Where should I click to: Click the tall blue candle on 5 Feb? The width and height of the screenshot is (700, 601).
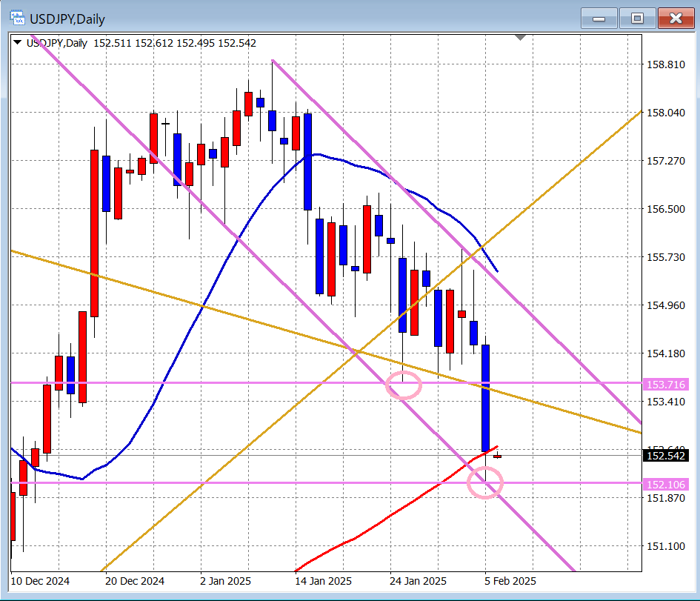pyautogui.click(x=486, y=396)
